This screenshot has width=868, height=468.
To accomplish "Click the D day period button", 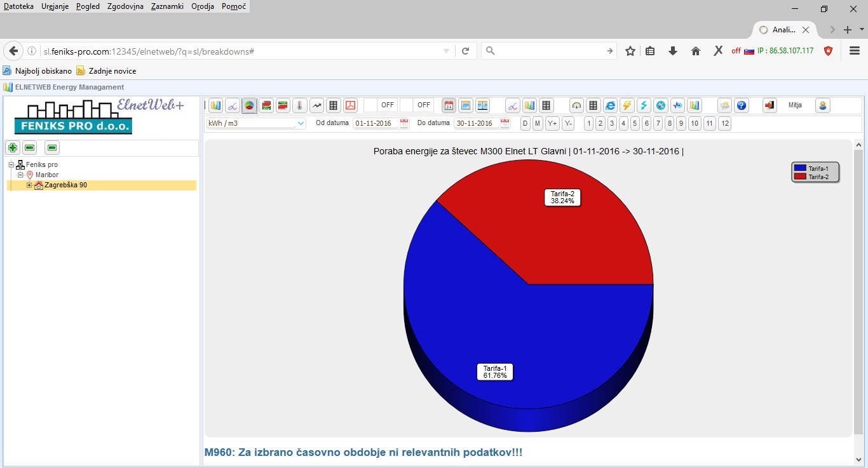I will (526, 124).
